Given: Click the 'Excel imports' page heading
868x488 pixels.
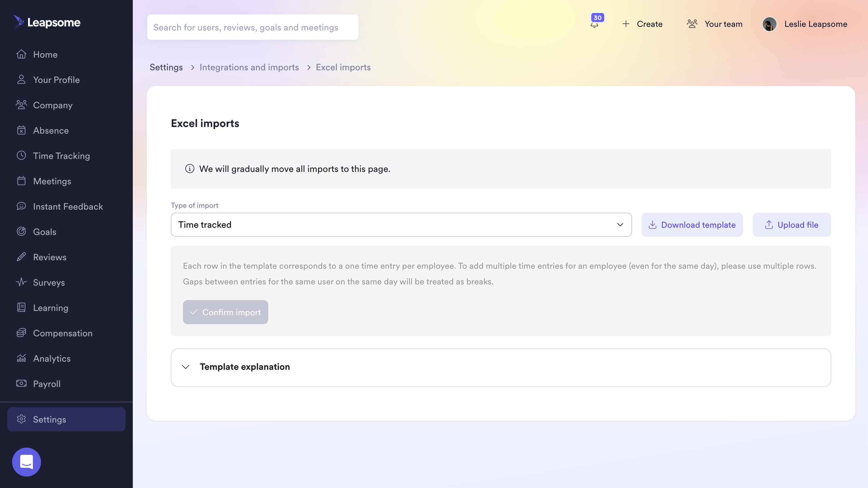Looking at the screenshot, I should pyautogui.click(x=205, y=123).
